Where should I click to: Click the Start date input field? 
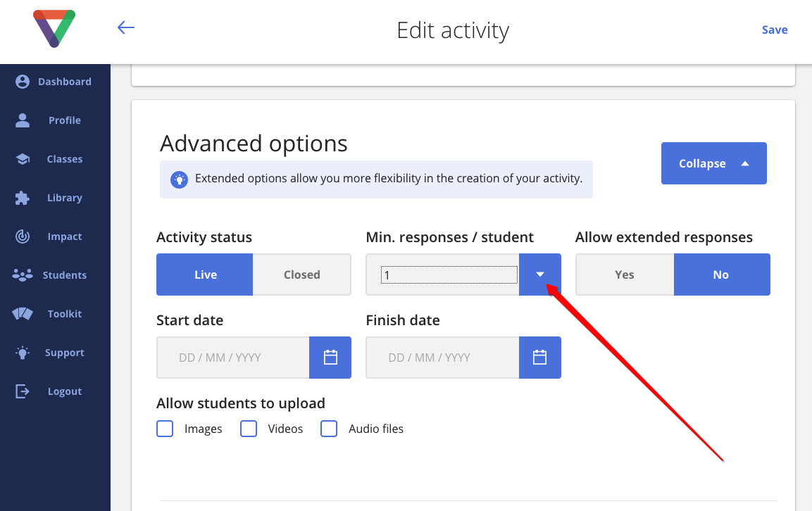point(233,358)
